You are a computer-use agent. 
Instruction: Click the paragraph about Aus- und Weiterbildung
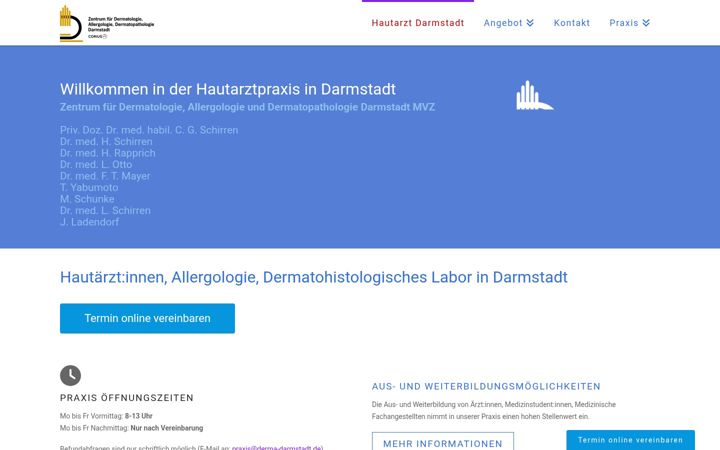point(494,411)
